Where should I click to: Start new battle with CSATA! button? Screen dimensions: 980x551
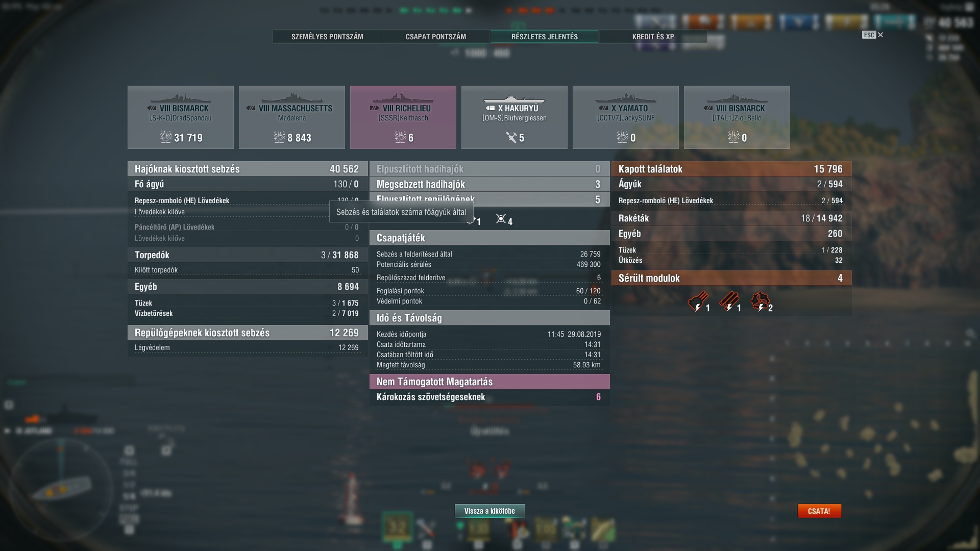pos(819,511)
